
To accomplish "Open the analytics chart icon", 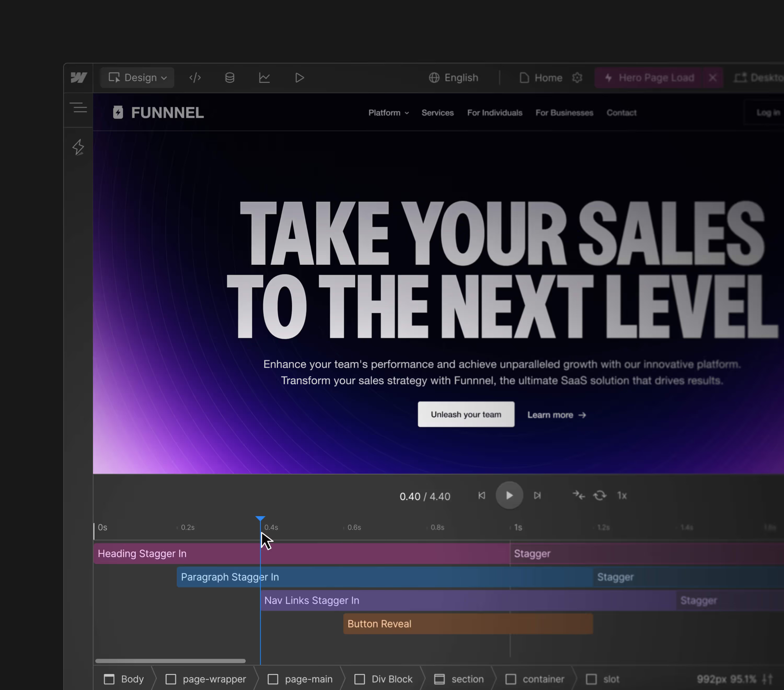I will [x=264, y=78].
